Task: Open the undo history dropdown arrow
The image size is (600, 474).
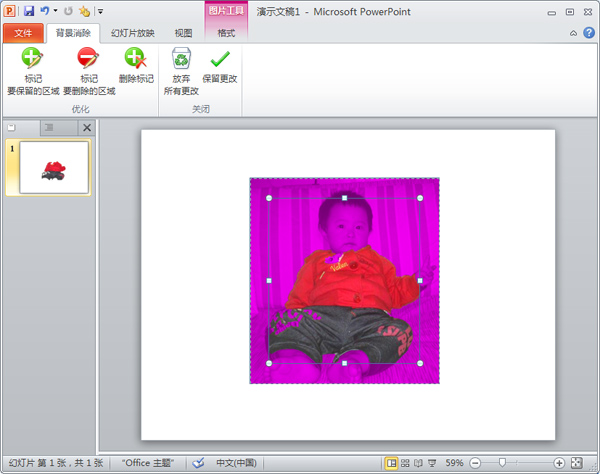Action: click(x=55, y=11)
